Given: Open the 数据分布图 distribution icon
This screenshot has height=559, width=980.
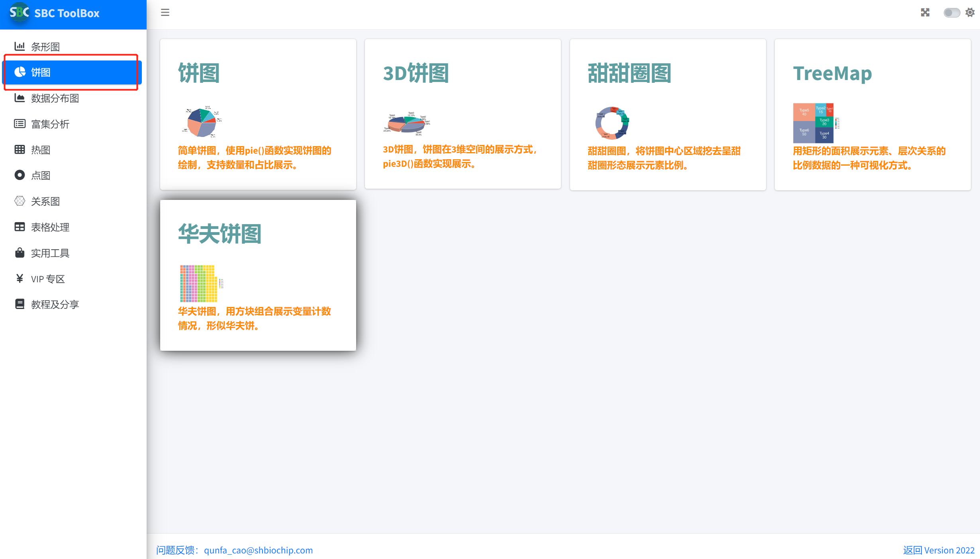Looking at the screenshot, I should [x=20, y=98].
